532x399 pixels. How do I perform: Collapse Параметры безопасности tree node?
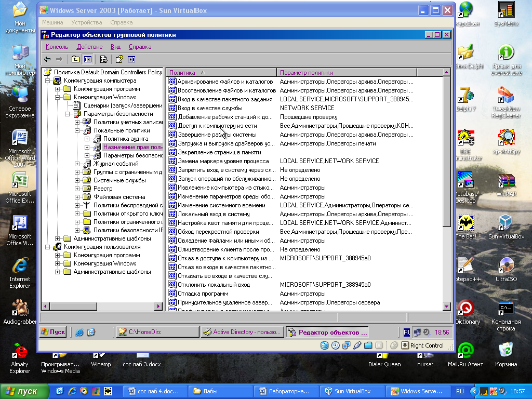pyautogui.click(x=67, y=114)
